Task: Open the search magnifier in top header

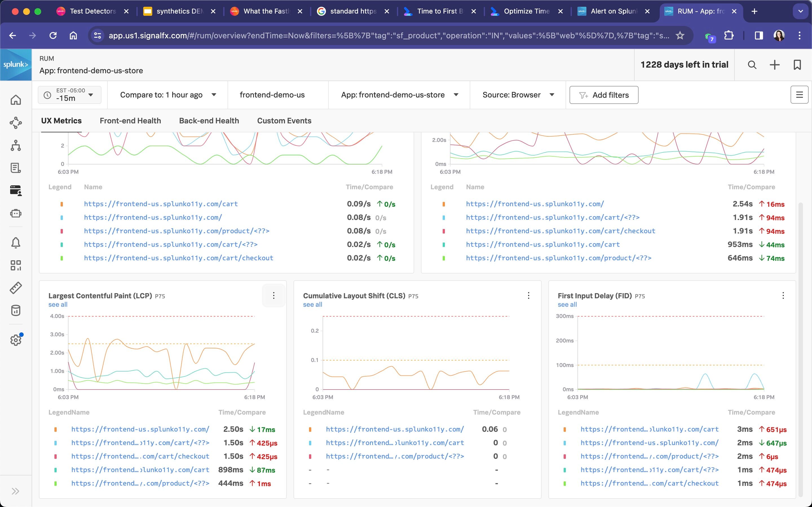Action: [x=752, y=65]
